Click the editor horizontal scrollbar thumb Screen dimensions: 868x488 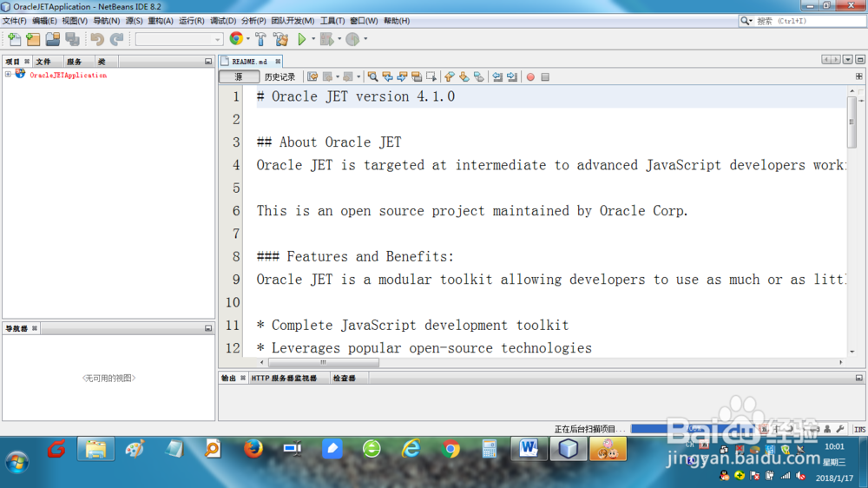[324, 363]
